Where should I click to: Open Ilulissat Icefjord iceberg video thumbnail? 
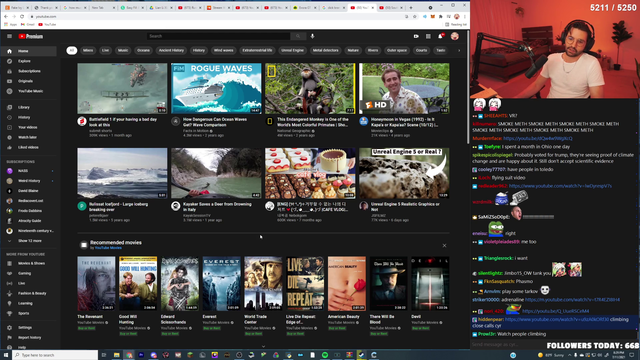coord(122,173)
